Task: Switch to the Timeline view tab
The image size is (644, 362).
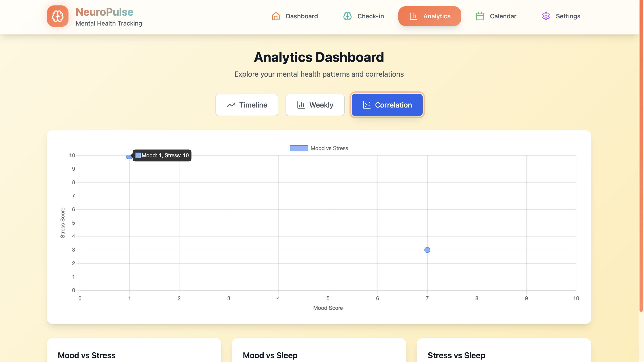Action: pos(247,105)
